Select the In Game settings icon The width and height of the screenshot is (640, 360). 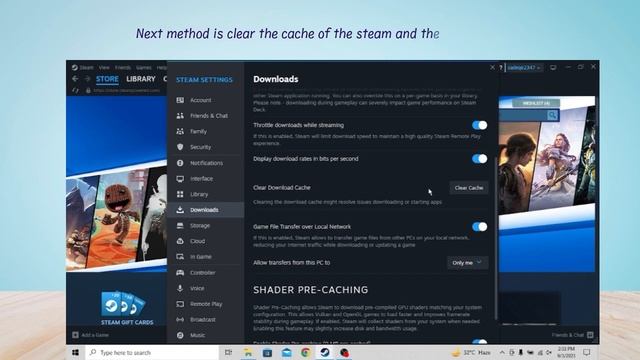coord(180,257)
